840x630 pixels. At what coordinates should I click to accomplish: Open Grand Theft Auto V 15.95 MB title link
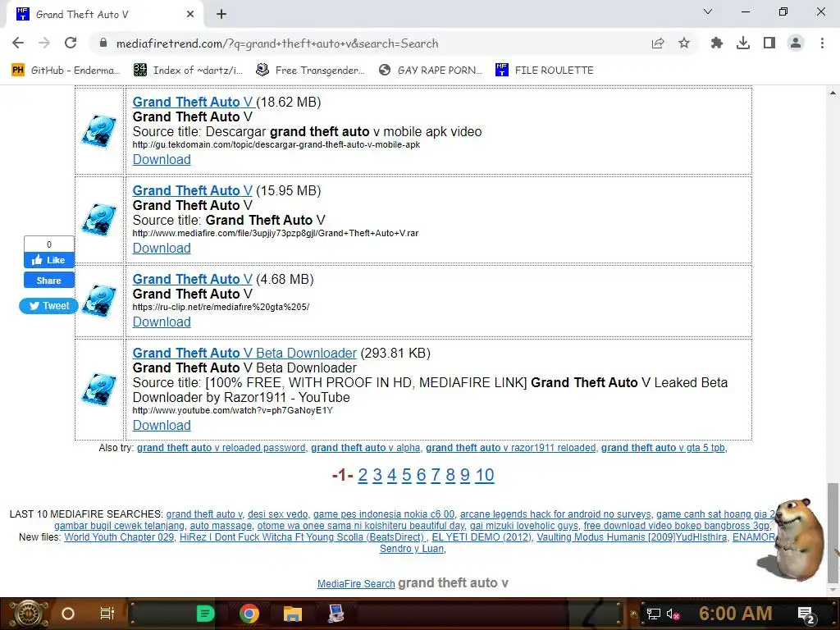pos(192,190)
